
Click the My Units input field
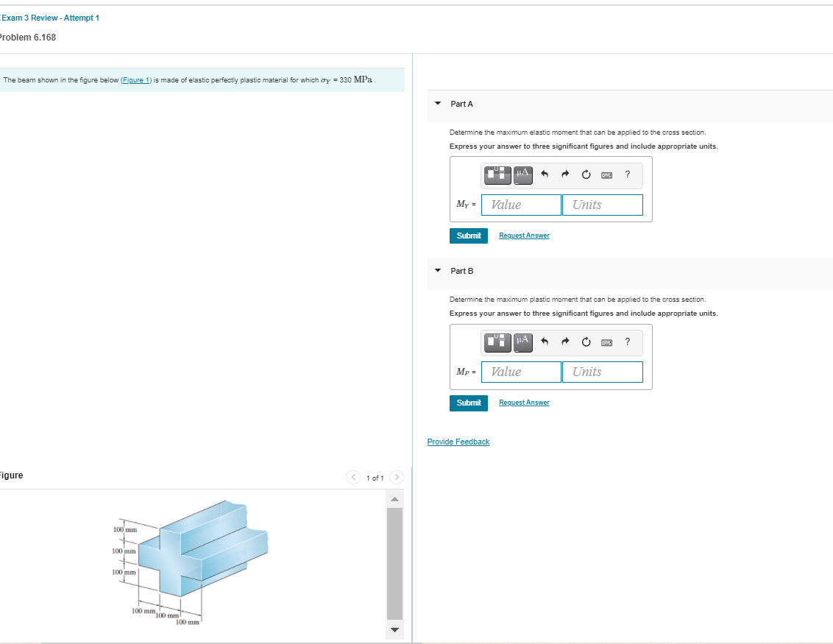pos(603,205)
